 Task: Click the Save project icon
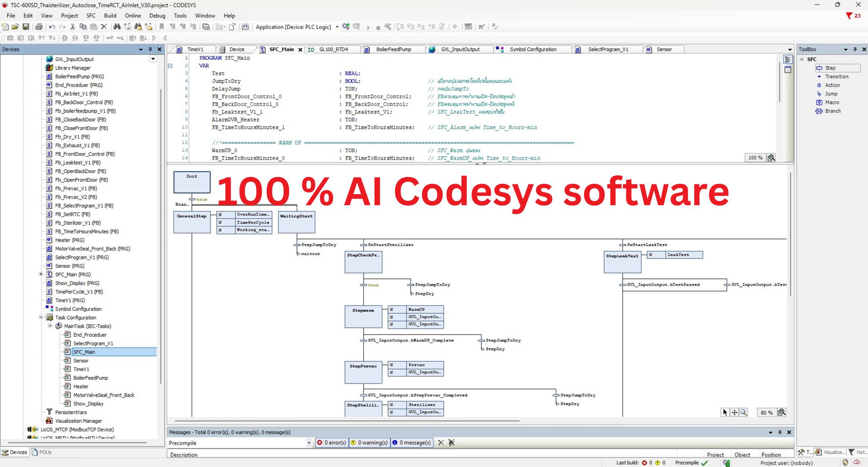tap(25, 27)
